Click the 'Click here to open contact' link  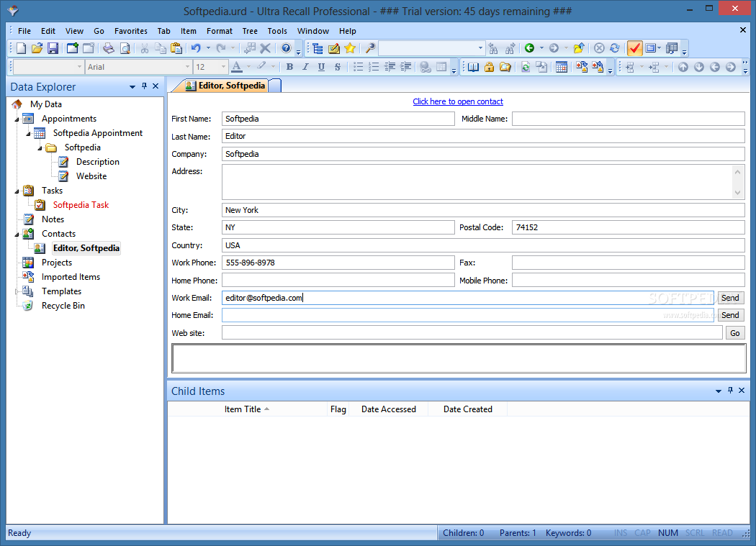tap(457, 101)
